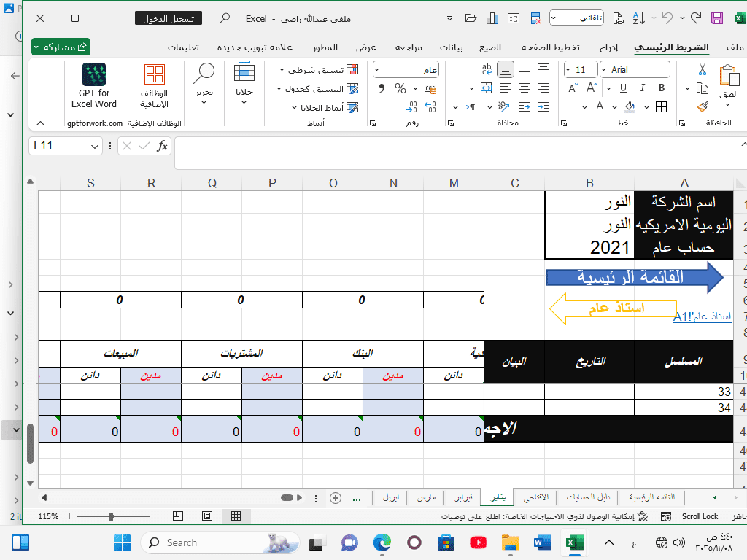Open GPT for Excel Word add-in

[94, 86]
